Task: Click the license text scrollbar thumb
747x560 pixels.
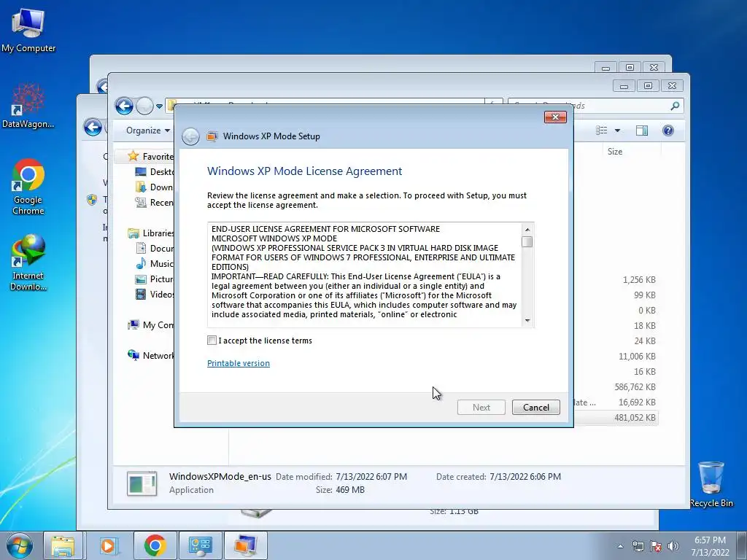Action: [527, 242]
